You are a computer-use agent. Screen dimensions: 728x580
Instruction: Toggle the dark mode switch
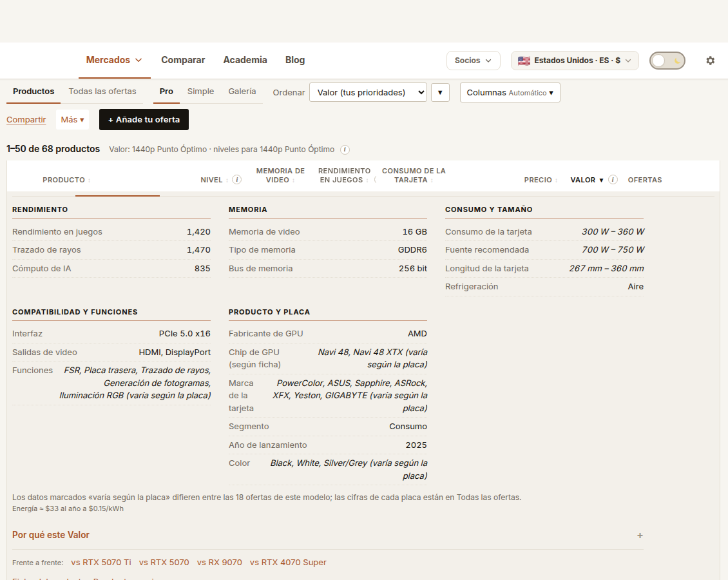(667, 61)
